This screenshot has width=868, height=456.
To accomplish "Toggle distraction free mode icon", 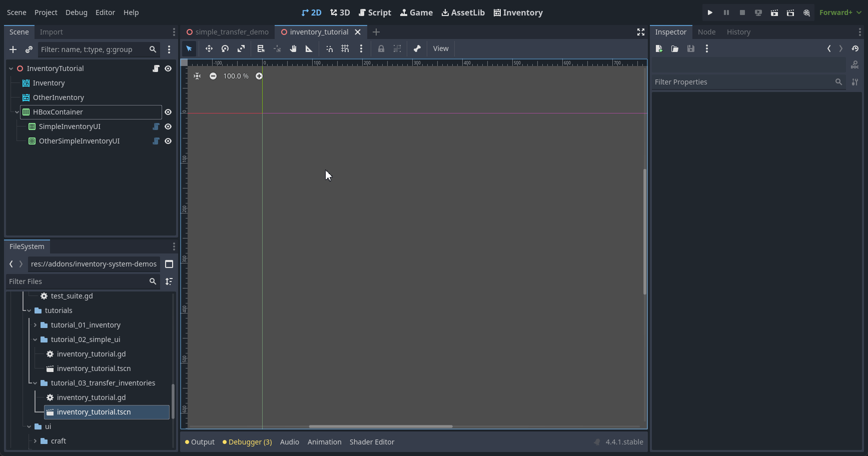I will (640, 32).
